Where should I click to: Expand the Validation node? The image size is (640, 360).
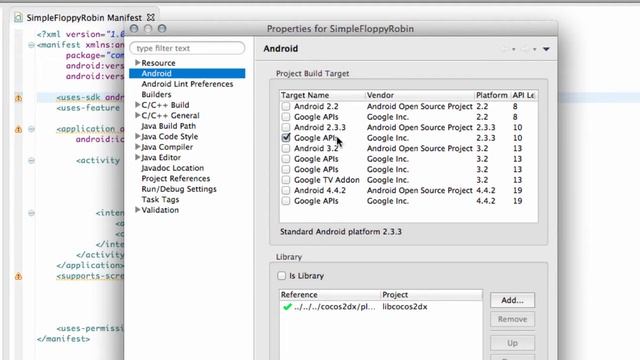coord(138,209)
